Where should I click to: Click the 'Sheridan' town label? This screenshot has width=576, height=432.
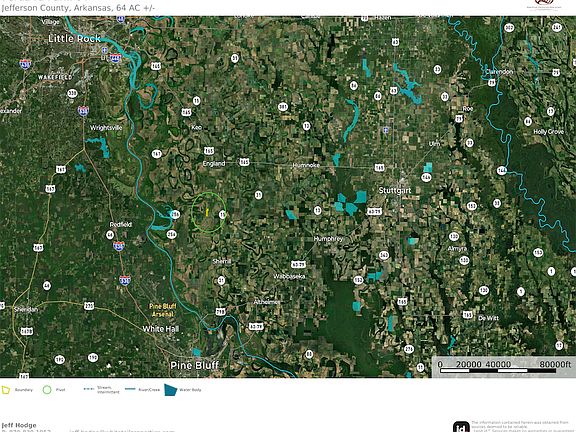[x=26, y=309]
